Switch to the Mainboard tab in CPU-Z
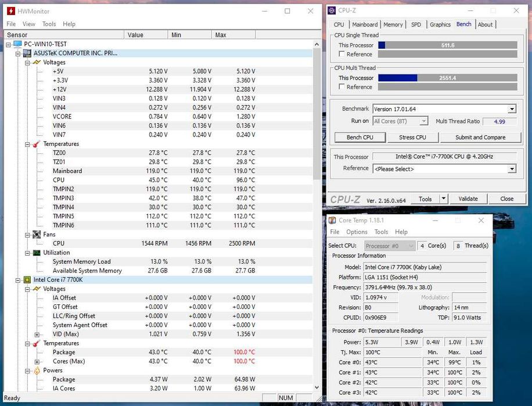The width and height of the screenshot is (532, 406). tap(365, 24)
